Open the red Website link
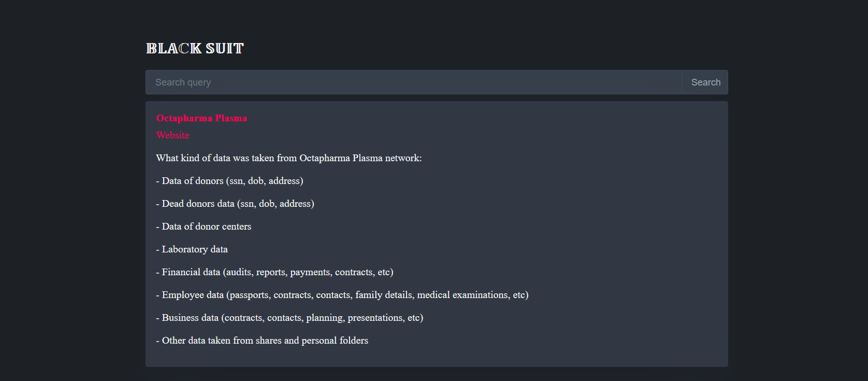The image size is (868, 381). [172, 135]
